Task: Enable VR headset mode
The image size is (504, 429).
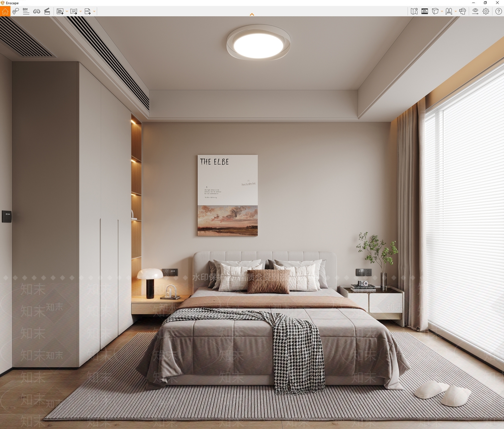Action: tap(462, 11)
